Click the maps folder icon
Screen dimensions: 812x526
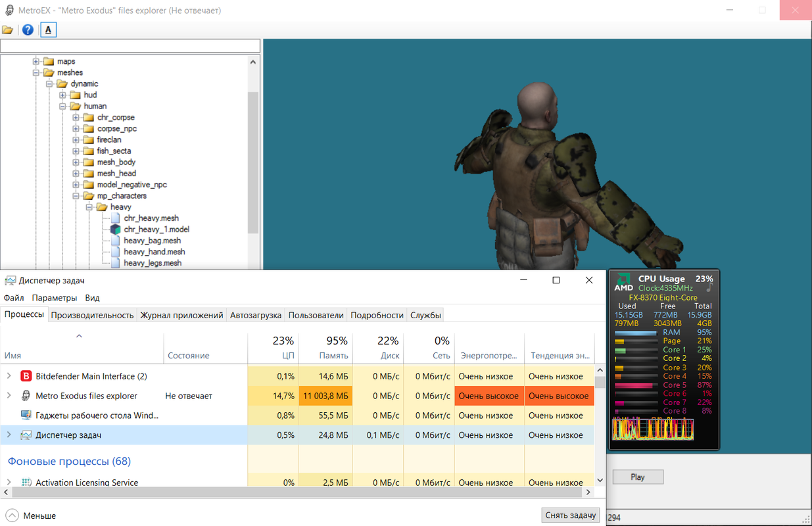pyautogui.click(x=48, y=61)
